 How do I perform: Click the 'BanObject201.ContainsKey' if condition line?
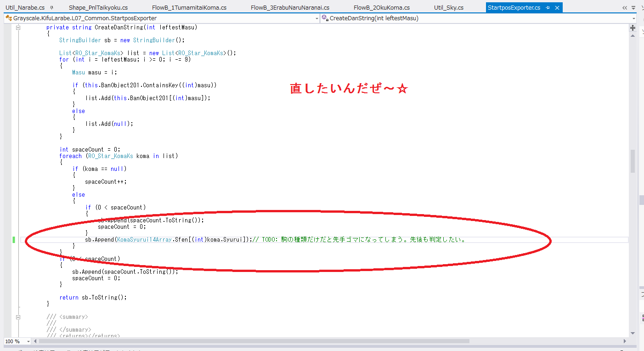click(144, 85)
